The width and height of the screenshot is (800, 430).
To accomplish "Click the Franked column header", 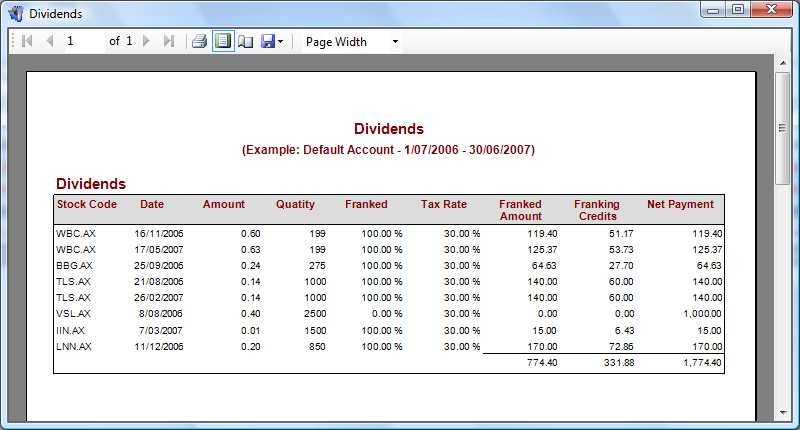I will [x=366, y=204].
